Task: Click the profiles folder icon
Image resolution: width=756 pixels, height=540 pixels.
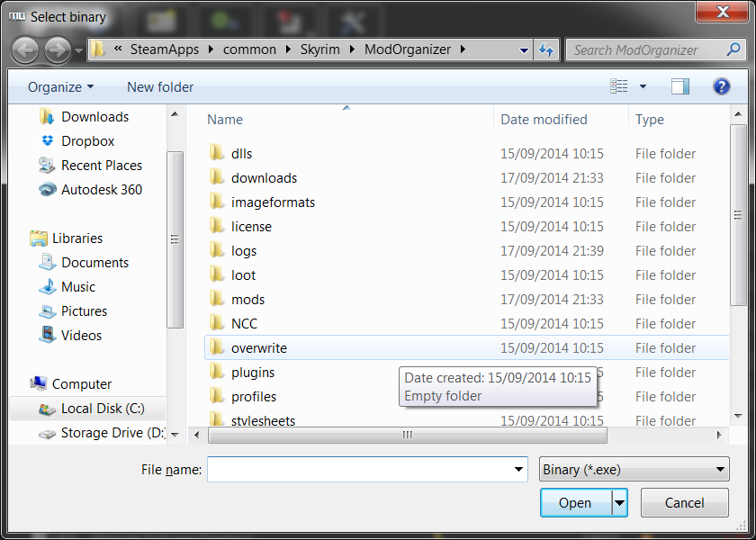Action: click(217, 396)
